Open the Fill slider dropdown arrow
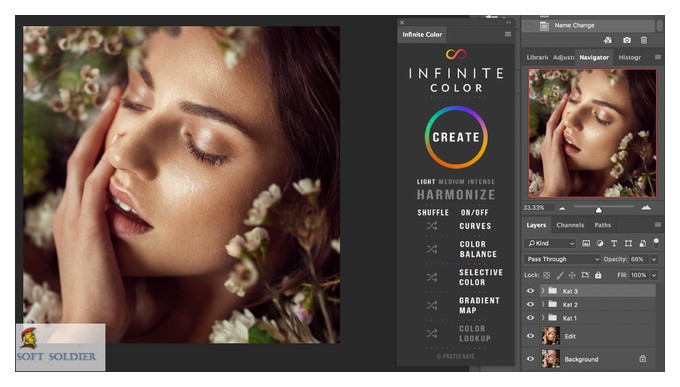Viewport: 680px width, 387px height. point(654,275)
